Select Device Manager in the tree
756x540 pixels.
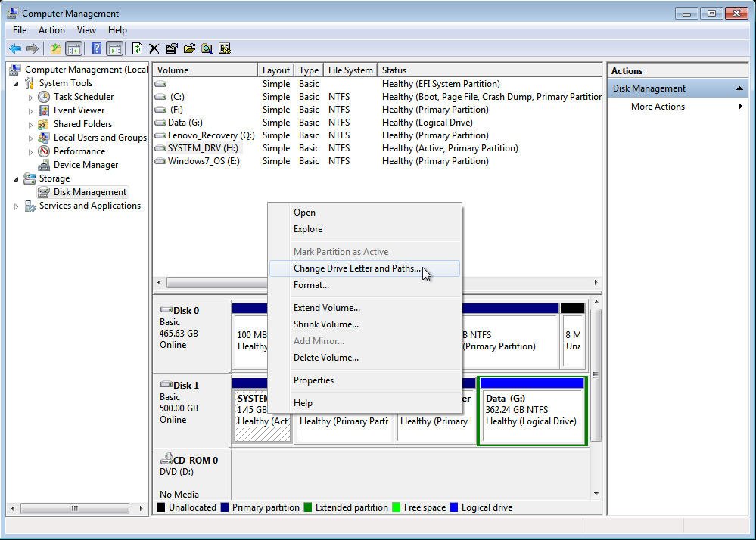[86, 165]
